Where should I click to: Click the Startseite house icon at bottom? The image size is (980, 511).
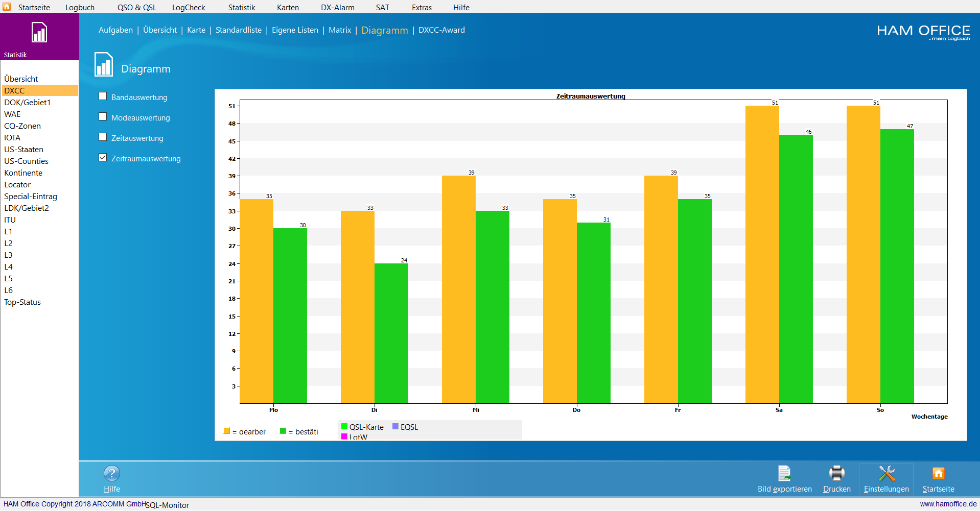[x=938, y=473]
